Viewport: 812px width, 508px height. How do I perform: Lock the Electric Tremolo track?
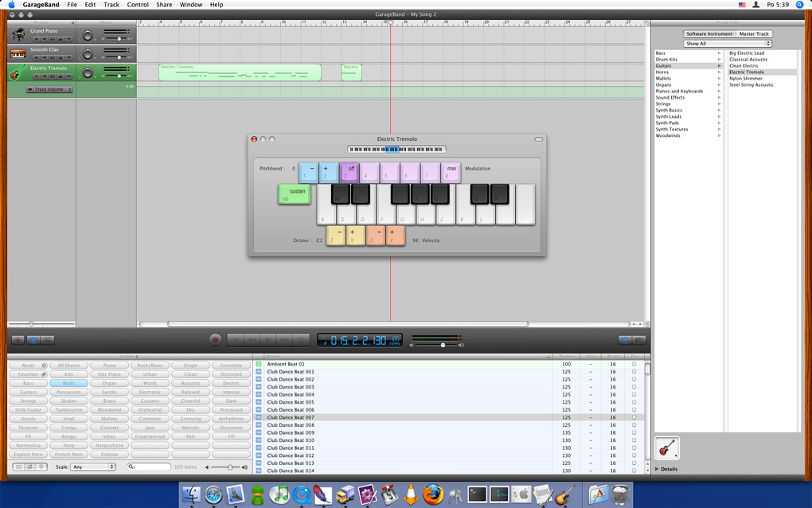click(x=61, y=76)
